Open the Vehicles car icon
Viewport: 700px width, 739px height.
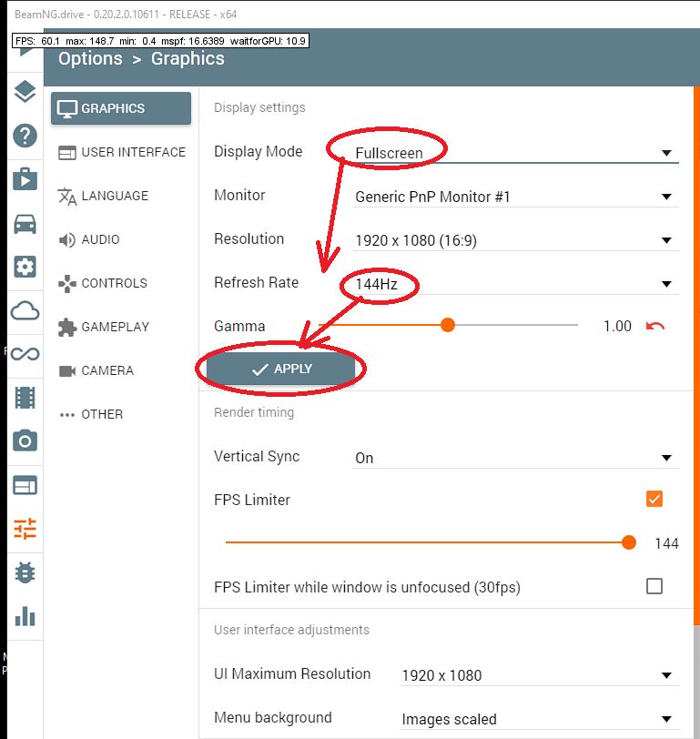click(25, 223)
